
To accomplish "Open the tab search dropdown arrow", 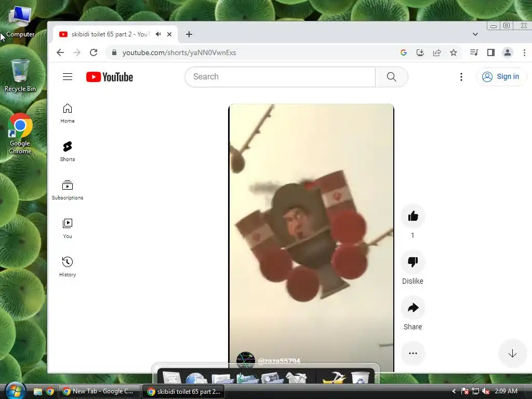I will tap(475, 34).
